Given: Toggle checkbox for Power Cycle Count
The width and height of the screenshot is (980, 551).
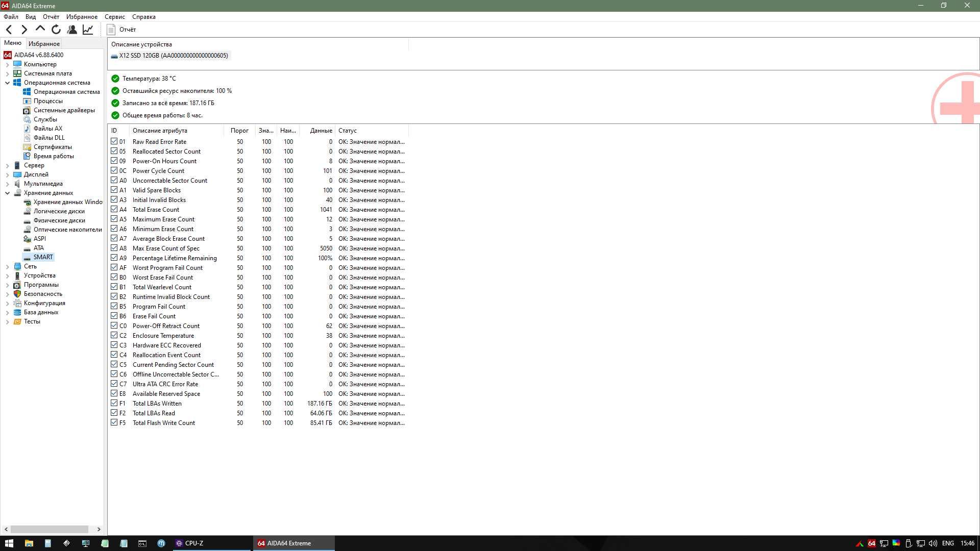Looking at the screenshot, I should 114,170.
